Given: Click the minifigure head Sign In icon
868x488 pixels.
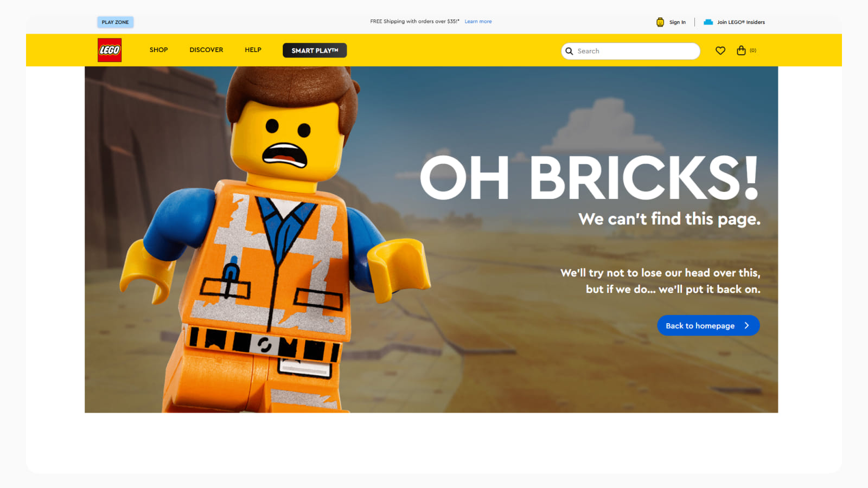Looking at the screenshot, I should point(660,22).
